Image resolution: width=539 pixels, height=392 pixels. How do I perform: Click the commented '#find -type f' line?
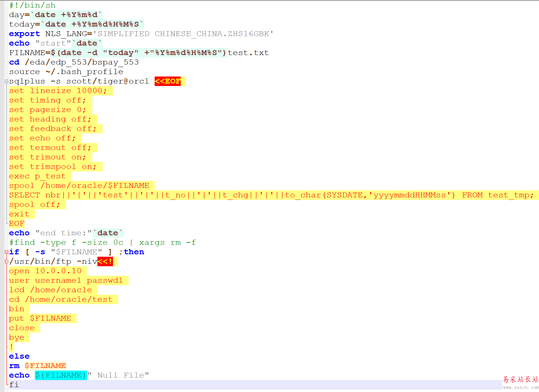102,242
